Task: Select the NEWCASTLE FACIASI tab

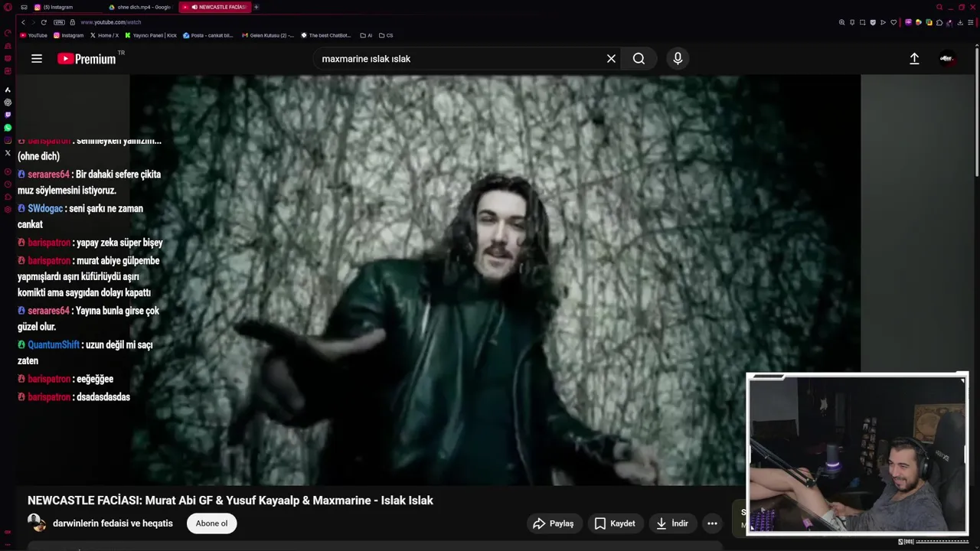Action: pyautogui.click(x=214, y=7)
